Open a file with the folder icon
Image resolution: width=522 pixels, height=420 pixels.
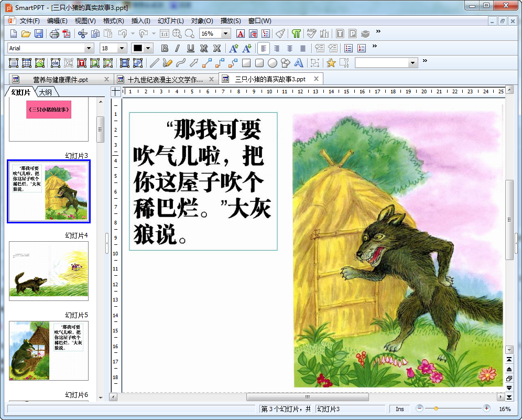click(x=26, y=34)
